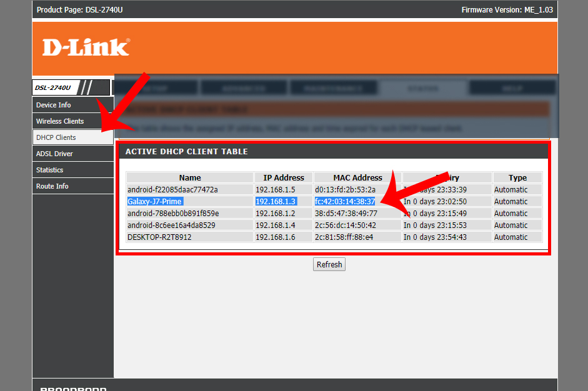
Task: Open the Route Info page
Action: [x=72, y=186]
